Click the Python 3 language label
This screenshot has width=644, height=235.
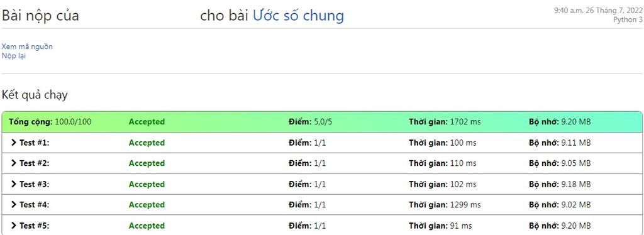point(628,19)
